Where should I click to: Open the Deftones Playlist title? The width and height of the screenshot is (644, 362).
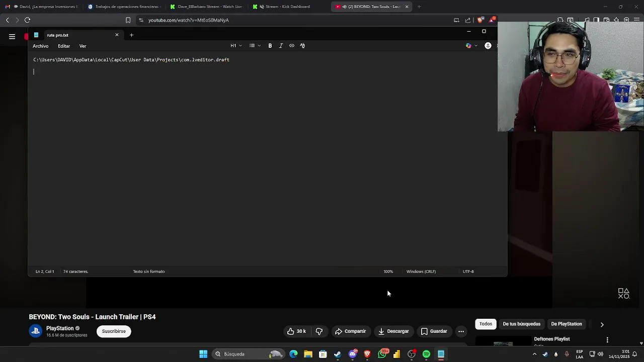coord(552,339)
